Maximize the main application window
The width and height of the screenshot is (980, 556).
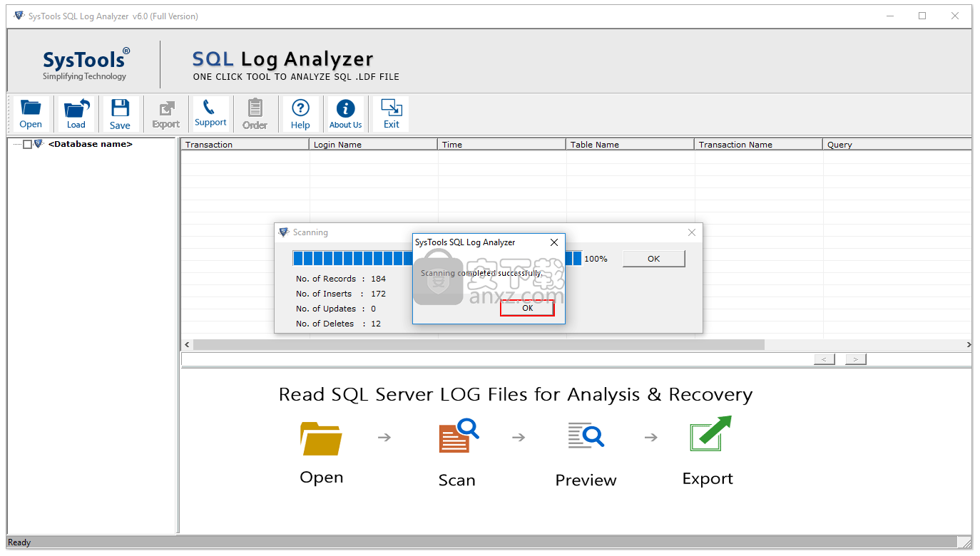click(922, 16)
